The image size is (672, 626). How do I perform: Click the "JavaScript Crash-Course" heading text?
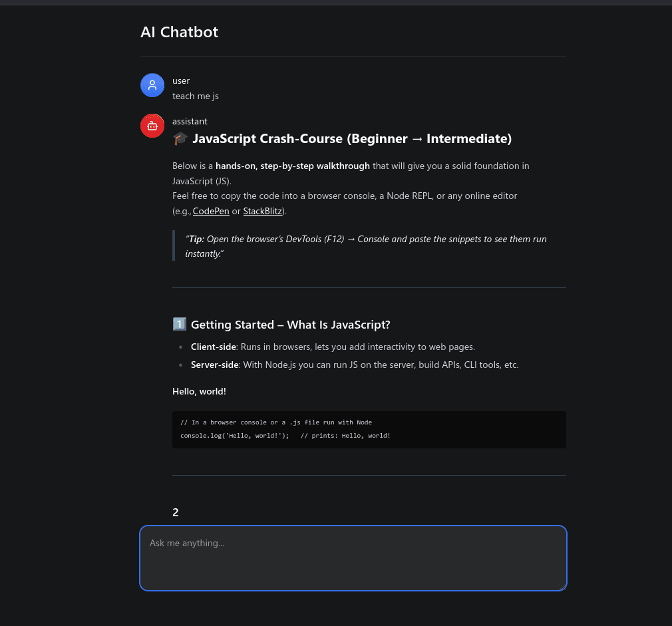tap(352, 138)
